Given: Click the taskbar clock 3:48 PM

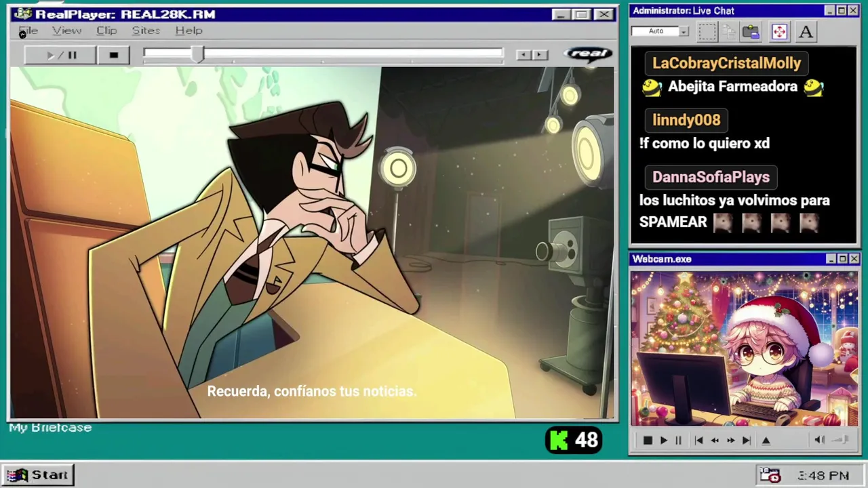Looking at the screenshot, I should click(823, 476).
